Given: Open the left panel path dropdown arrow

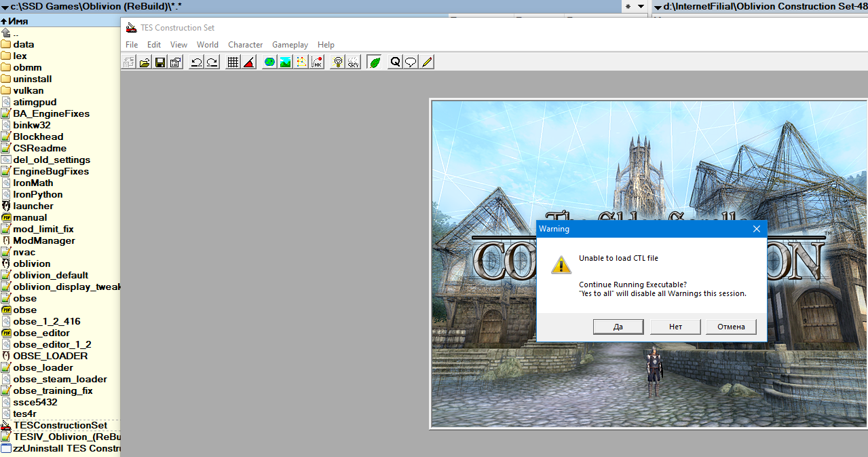Looking at the screenshot, I should [5, 6].
